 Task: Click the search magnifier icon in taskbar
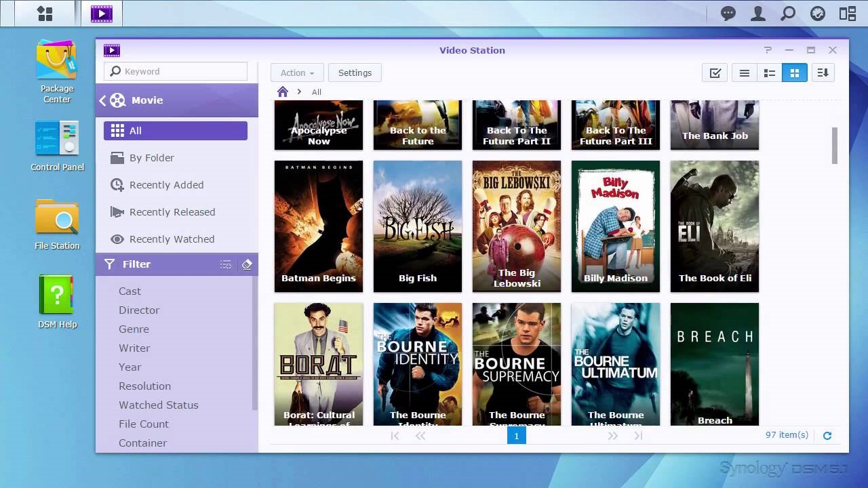tap(788, 13)
